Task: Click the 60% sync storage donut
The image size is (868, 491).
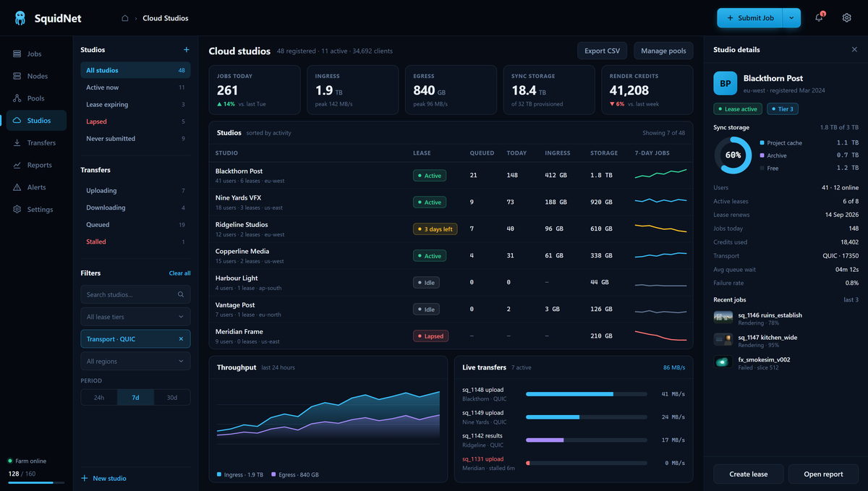Action: (x=733, y=155)
